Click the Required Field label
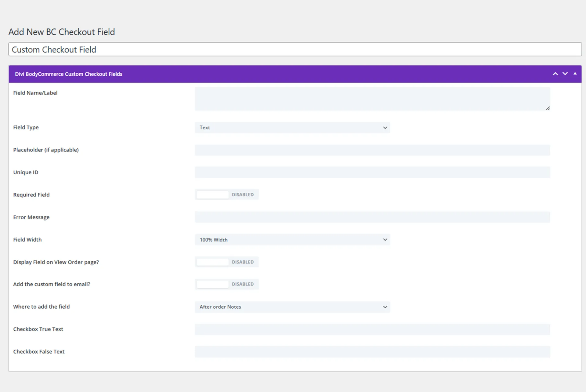The image size is (586, 392). 31,195
